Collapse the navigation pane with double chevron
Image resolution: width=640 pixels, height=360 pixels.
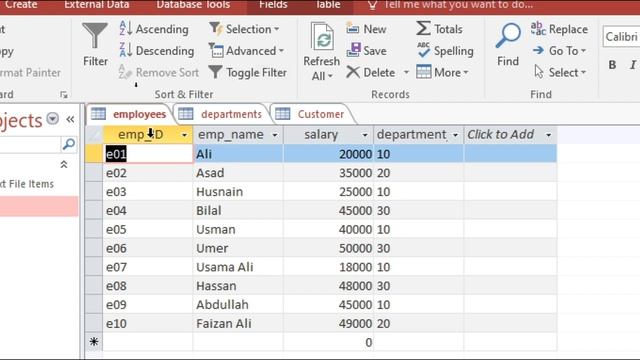click(x=70, y=119)
